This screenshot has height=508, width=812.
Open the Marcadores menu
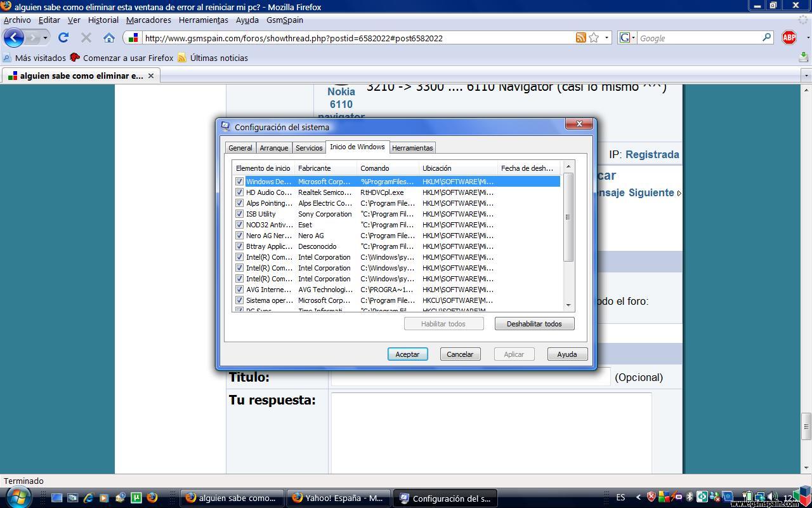tap(148, 20)
